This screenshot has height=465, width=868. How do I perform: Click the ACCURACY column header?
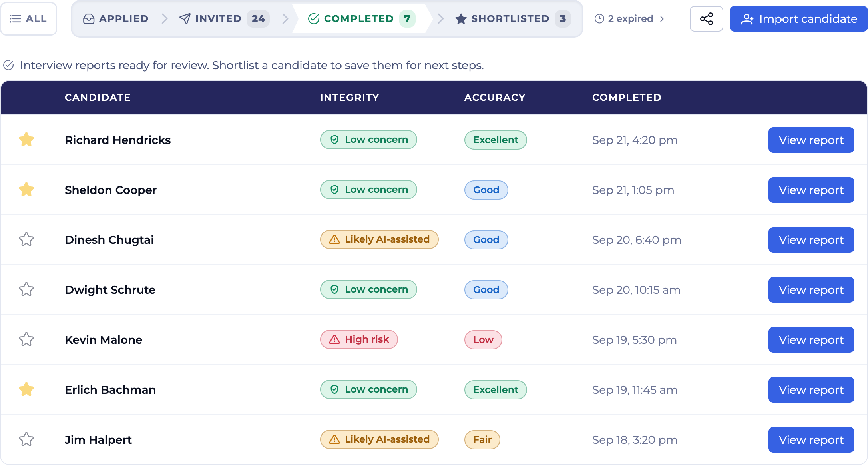(495, 98)
